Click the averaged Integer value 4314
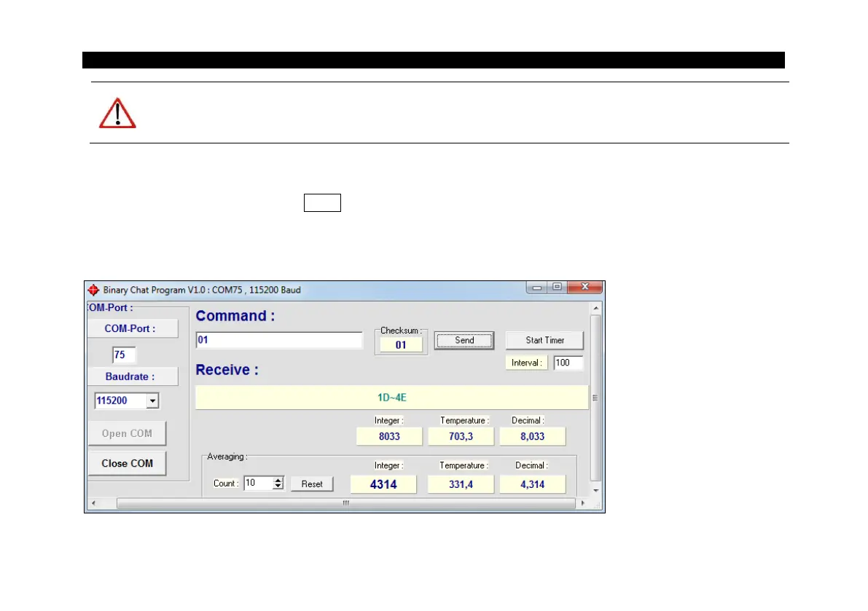This screenshot has height=611, width=868. click(x=383, y=484)
